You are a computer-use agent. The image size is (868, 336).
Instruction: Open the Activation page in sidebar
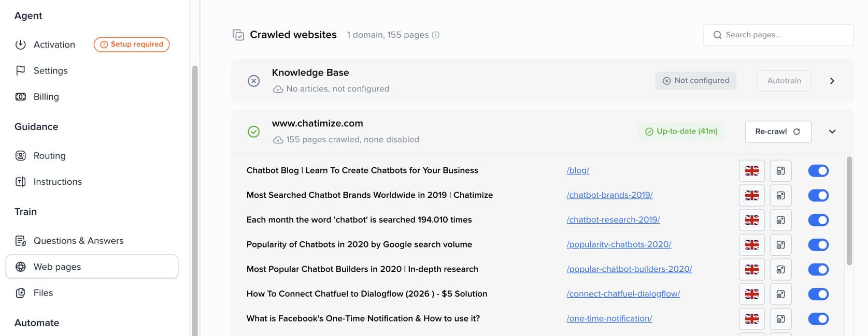(54, 45)
